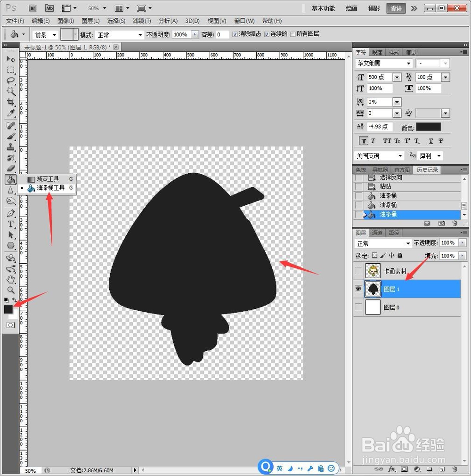
Task: Open the fill source 前景 dropdown
Action: (x=45, y=35)
